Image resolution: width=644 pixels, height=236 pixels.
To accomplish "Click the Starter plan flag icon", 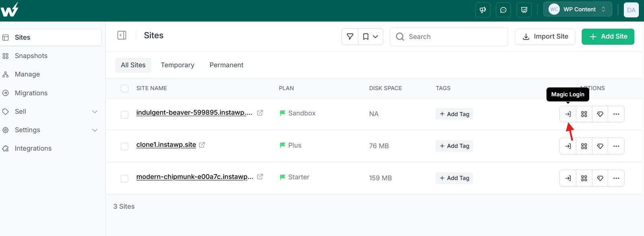I will coord(283,177).
